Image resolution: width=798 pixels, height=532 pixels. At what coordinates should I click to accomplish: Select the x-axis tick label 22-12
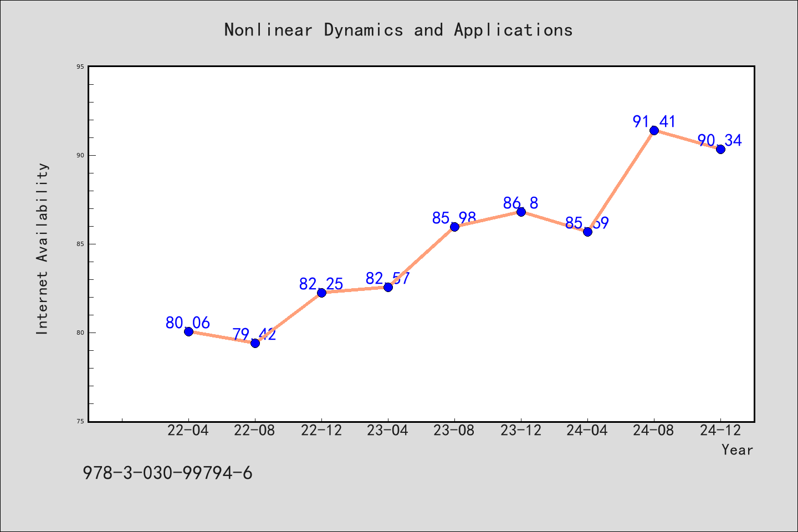(321, 431)
